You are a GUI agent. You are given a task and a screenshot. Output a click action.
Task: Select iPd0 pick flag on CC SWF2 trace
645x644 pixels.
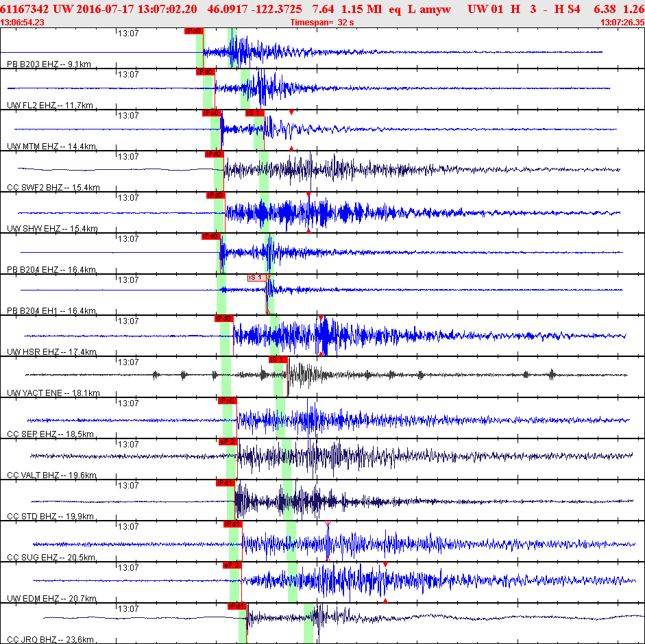214,154
